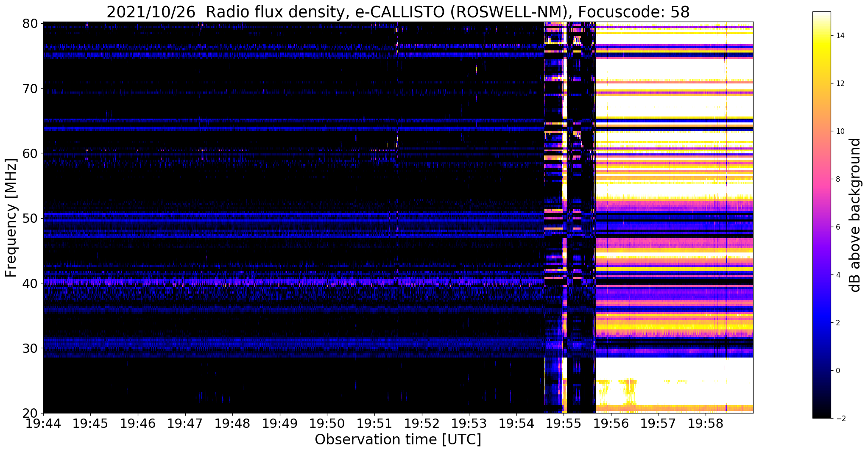Click the 20 MHz frequency tick label
The height and width of the screenshot is (452, 868).
coord(30,413)
